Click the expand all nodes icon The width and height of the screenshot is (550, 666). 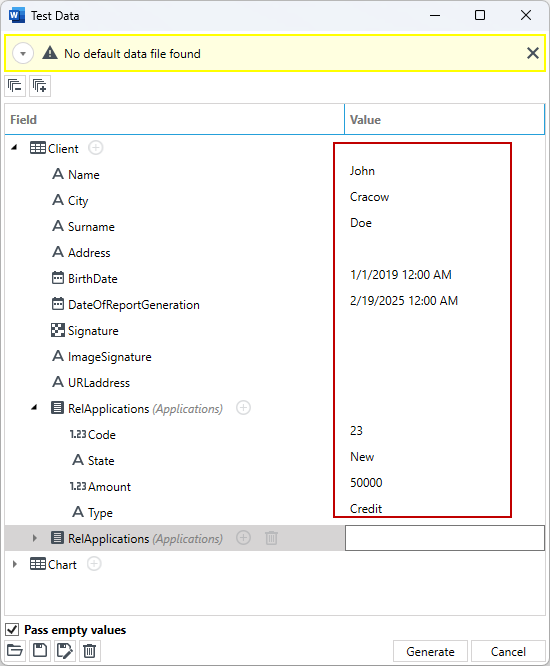click(x=40, y=86)
